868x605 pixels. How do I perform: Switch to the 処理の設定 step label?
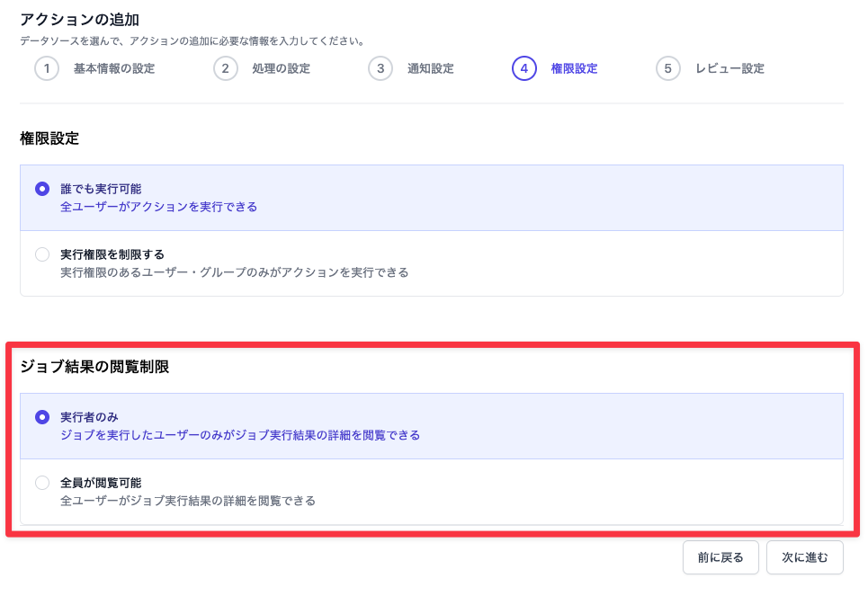tap(281, 68)
